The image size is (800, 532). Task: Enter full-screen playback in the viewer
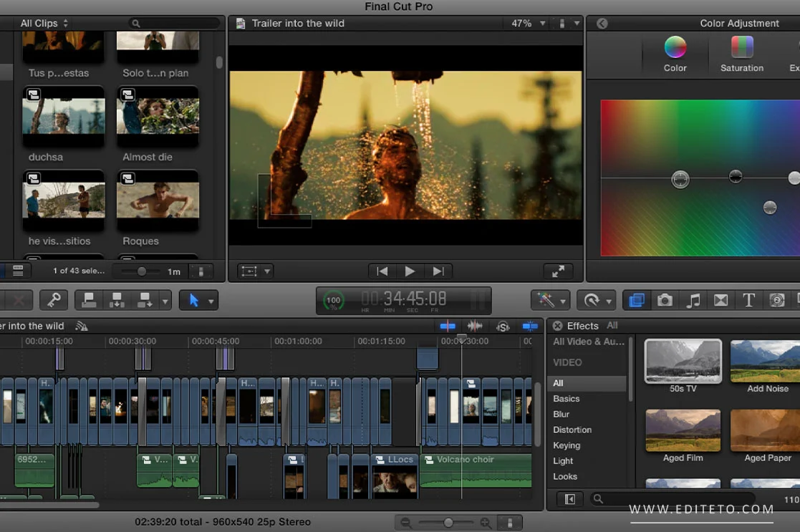[x=558, y=271]
